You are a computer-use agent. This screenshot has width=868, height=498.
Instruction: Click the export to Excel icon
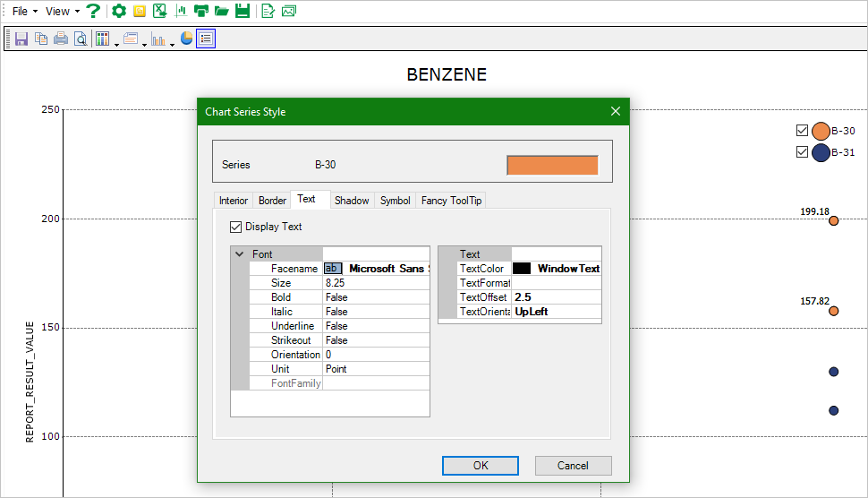159,11
